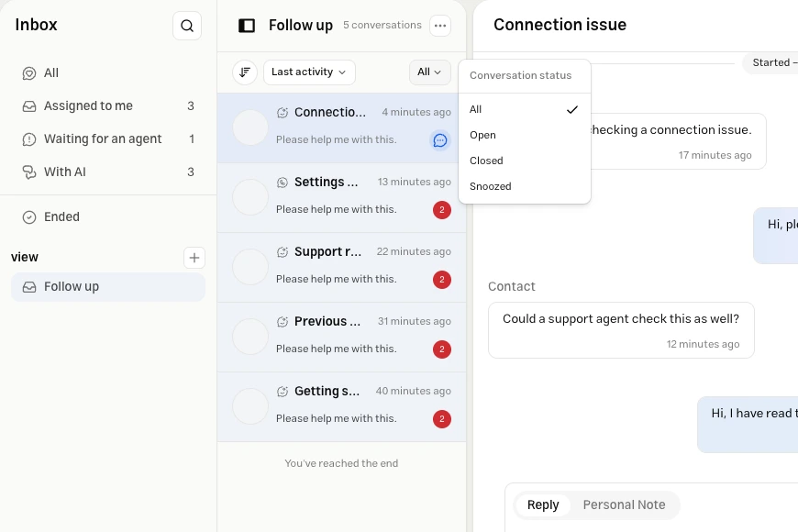Click the '5 conversations' count
This screenshot has height=532, width=798.
pyautogui.click(x=382, y=26)
